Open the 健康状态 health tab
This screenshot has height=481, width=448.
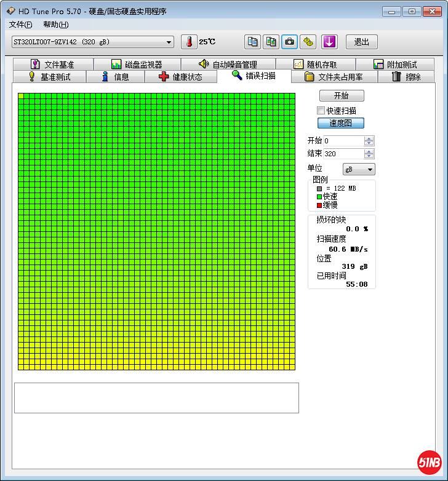click(x=181, y=77)
